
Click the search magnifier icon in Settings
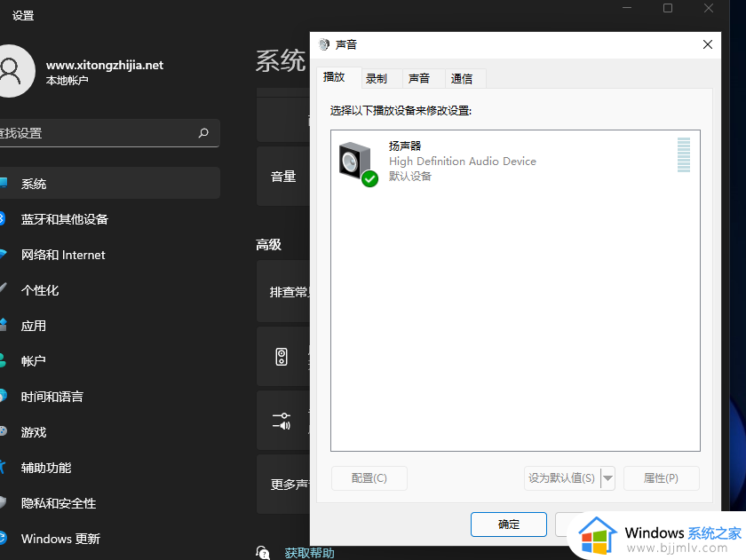pyautogui.click(x=203, y=132)
